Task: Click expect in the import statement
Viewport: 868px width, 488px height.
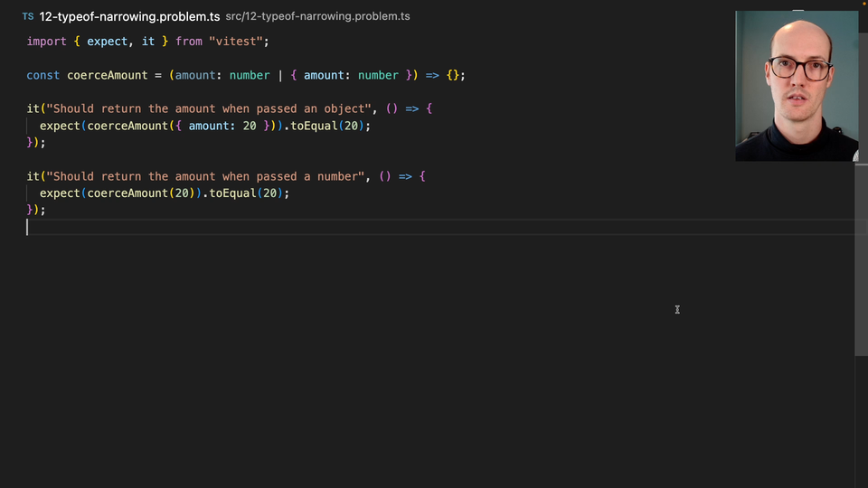Action: click(107, 42)
